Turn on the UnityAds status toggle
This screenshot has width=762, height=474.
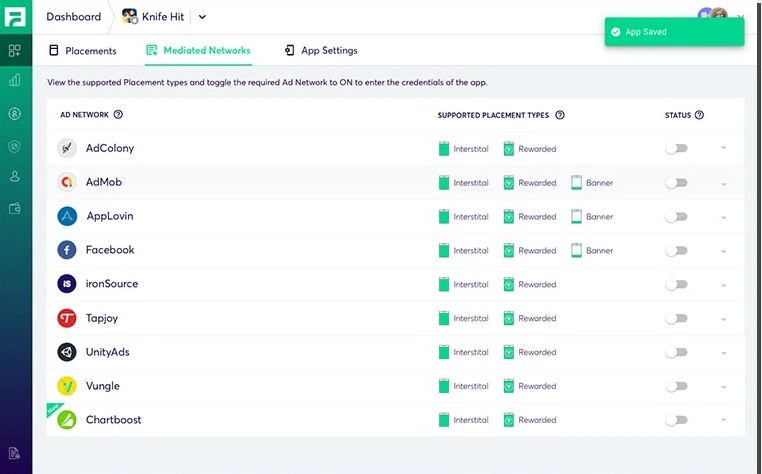(x=676, y=352)
